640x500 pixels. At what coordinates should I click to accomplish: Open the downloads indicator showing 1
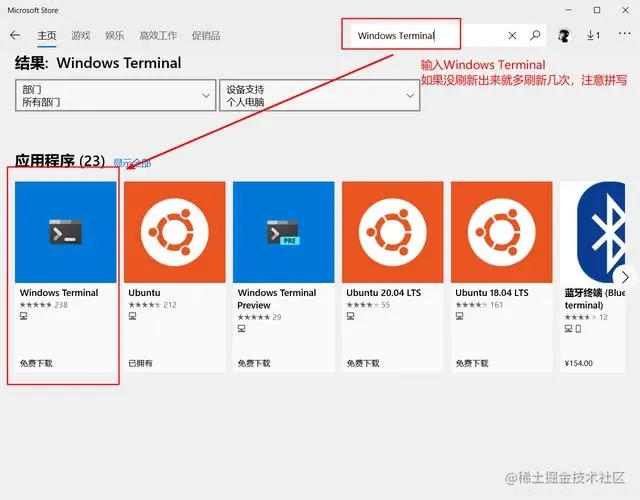point(593,36)
